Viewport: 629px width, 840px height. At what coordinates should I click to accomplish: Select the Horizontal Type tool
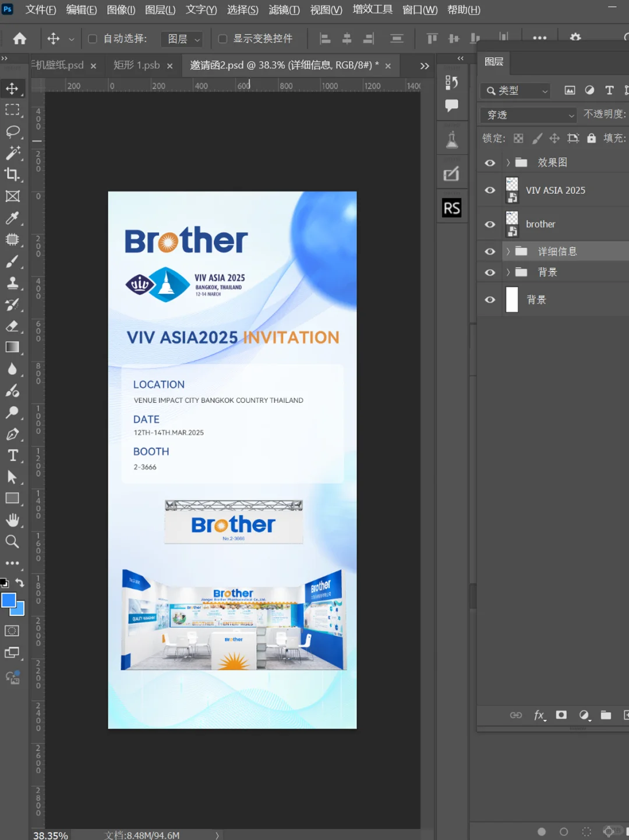[12, 455]
